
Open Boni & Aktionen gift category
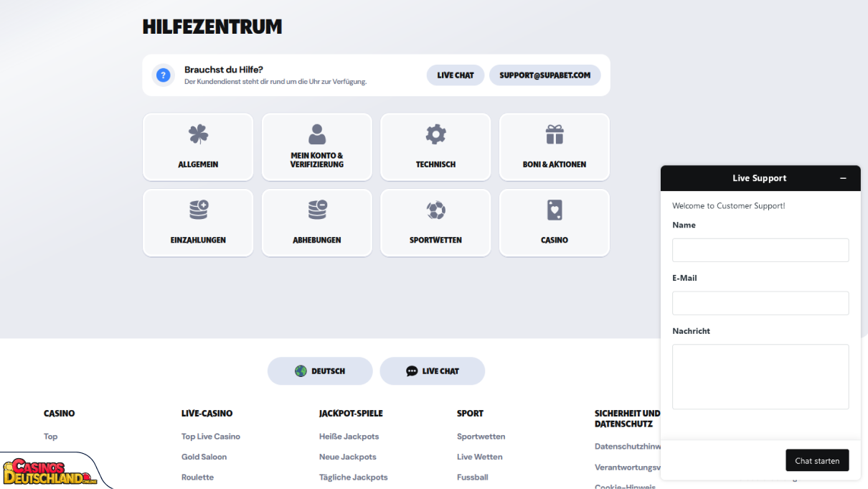pos(555,146)
